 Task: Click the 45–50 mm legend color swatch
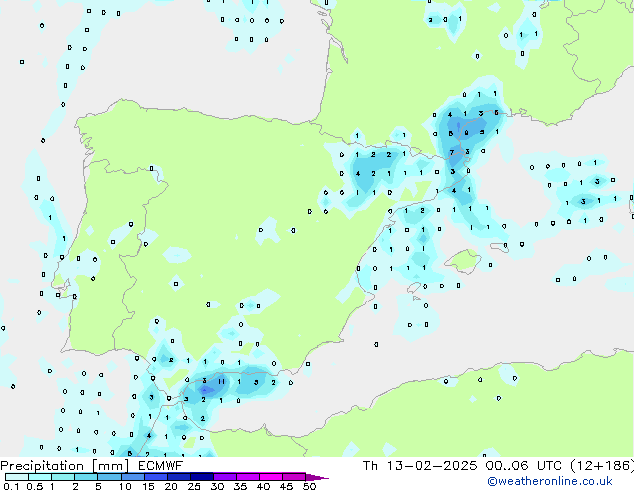pyautogui.click(x=294, y=477)
